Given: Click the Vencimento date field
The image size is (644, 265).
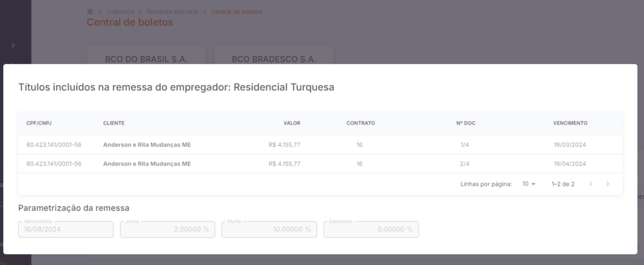Looking at the screenshot, I should point(65,229).
